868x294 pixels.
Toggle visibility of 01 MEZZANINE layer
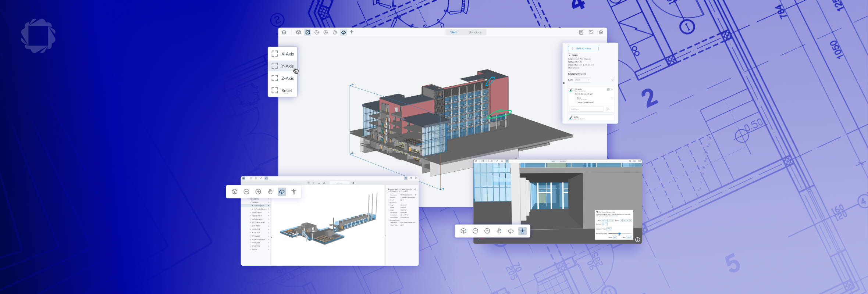point(268,219)
